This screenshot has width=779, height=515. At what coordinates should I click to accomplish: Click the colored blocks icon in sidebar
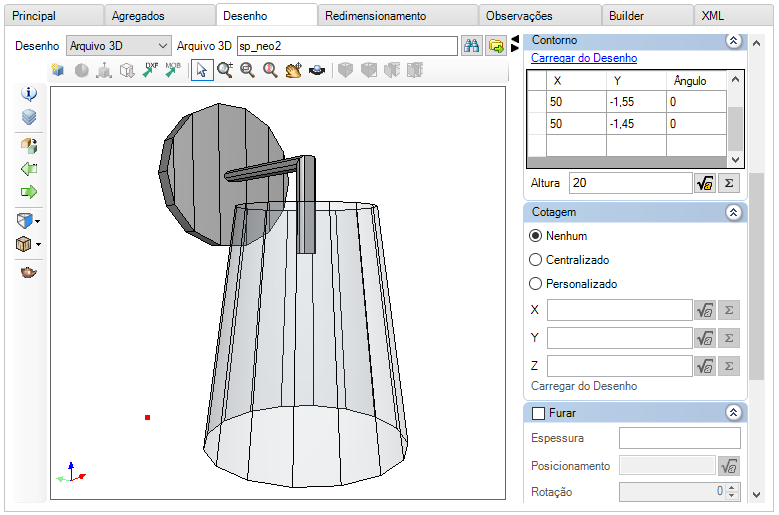(x=29, y=146)
